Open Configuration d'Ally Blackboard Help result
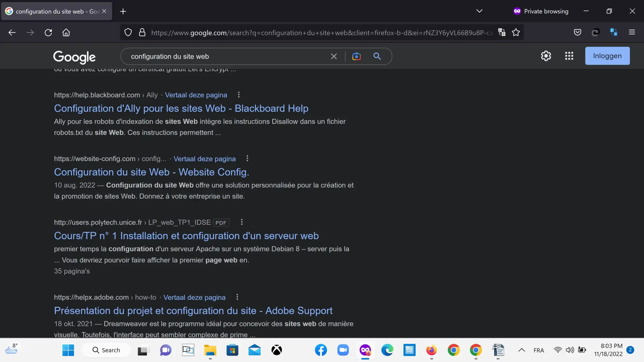This screenshot has width=644, height=362. [181, 108]
